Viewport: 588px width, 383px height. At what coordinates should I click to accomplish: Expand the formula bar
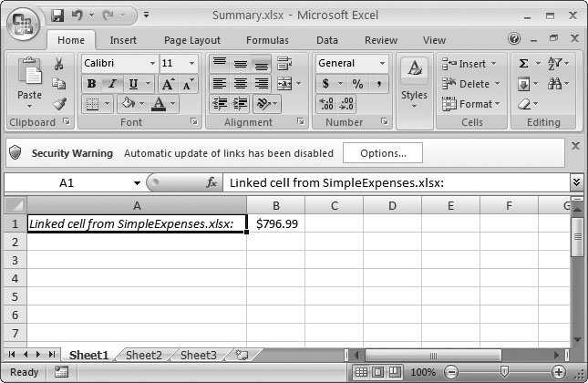(577, 182)
